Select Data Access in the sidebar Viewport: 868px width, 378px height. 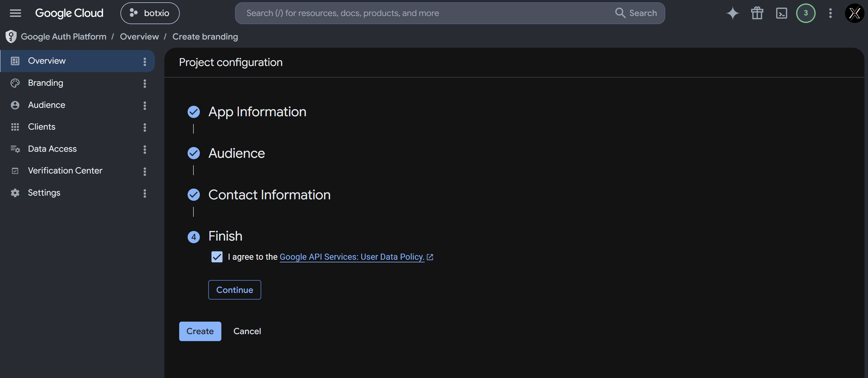(77, 149)
